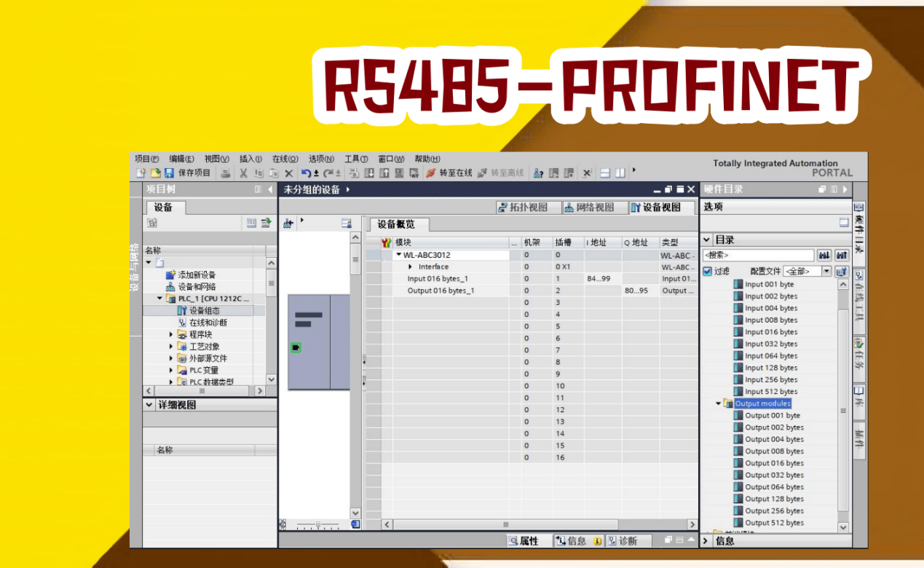Click the New project toolbar icon
This screenshot has width=924, height=568.
tap(141, 173)
